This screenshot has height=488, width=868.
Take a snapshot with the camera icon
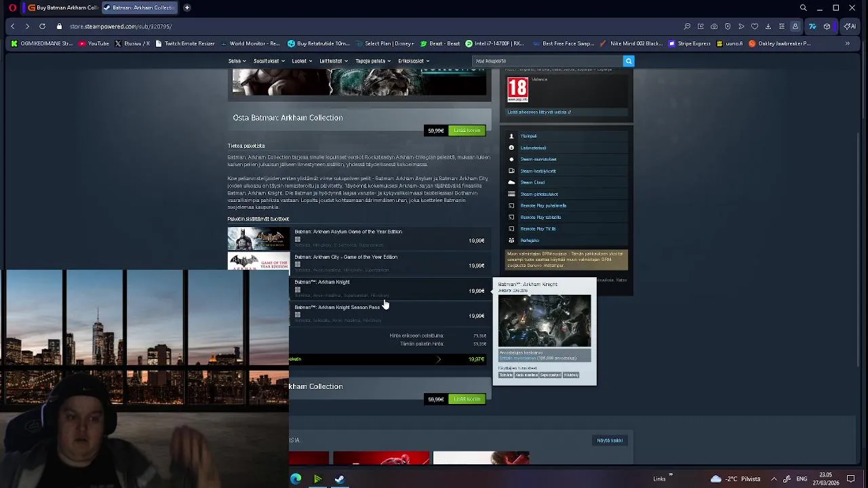tap(714, 26)
